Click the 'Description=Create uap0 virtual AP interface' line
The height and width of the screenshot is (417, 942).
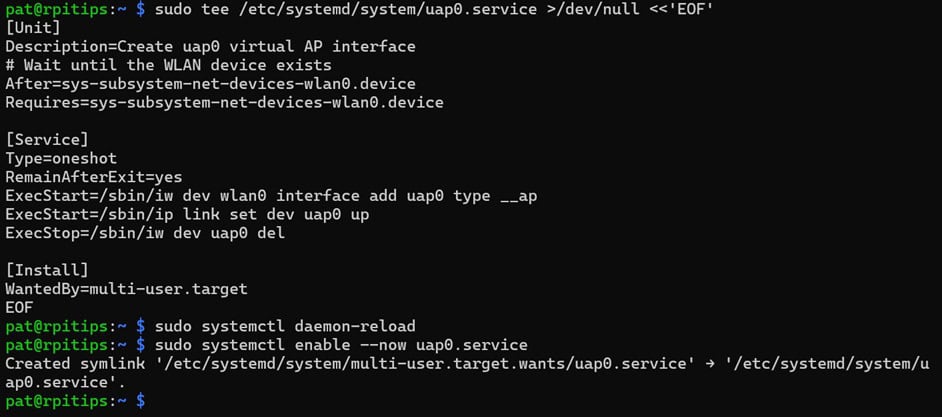pos(210,46)
